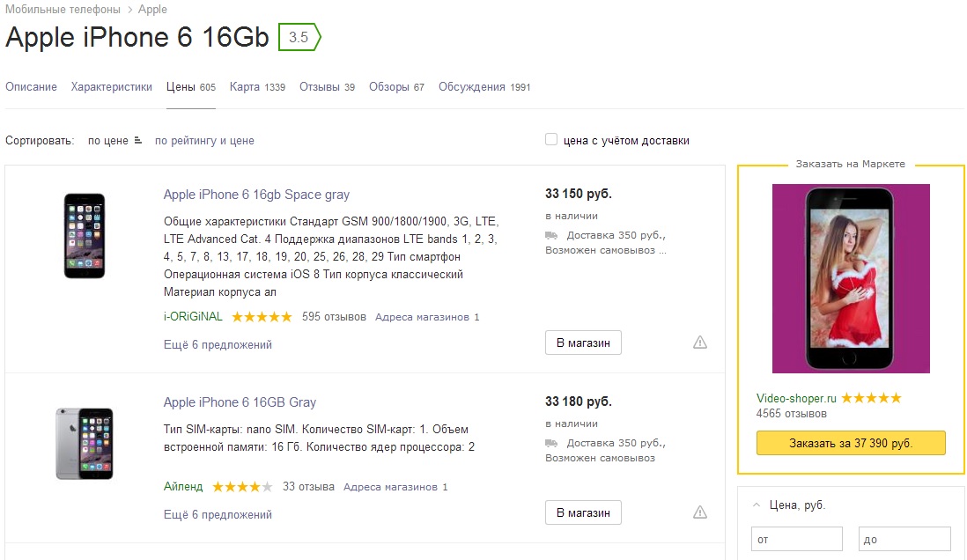Click Video-shoper.ru star rating
Viewport: 967px width, 560px height.
[871, 398]
